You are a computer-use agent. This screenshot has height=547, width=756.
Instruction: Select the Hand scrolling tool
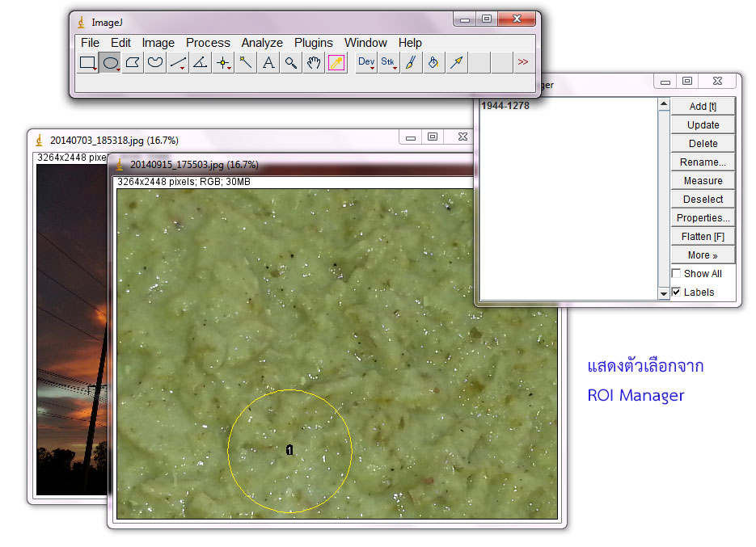click(314, 62)
